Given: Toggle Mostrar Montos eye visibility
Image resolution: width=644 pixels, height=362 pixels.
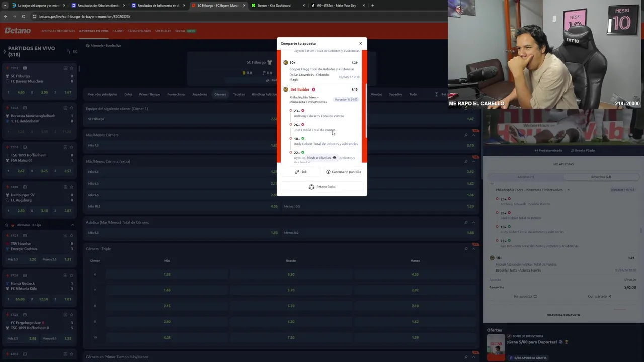Looking at the screenshot, I should coord(334,158).
